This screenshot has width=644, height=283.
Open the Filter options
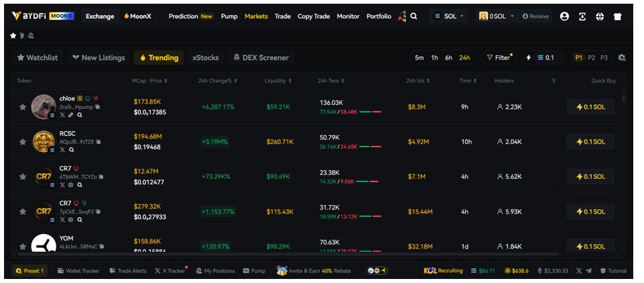499,58
